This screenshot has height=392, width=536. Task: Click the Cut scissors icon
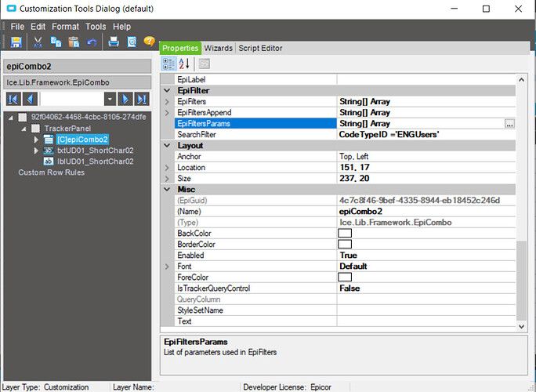(38, 42)
